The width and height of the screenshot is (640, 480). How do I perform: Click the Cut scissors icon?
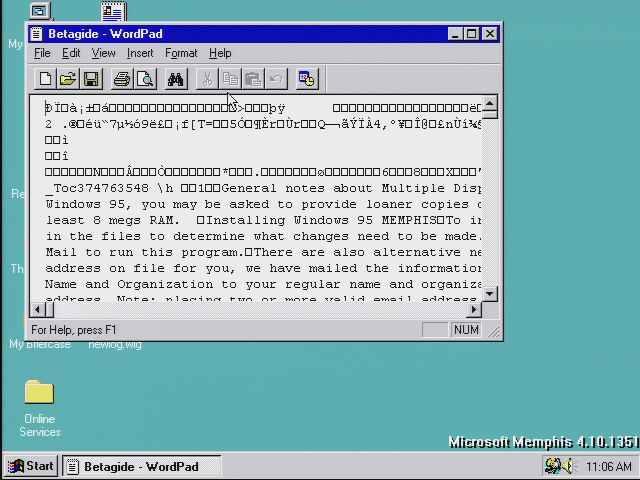pos(207,79)
